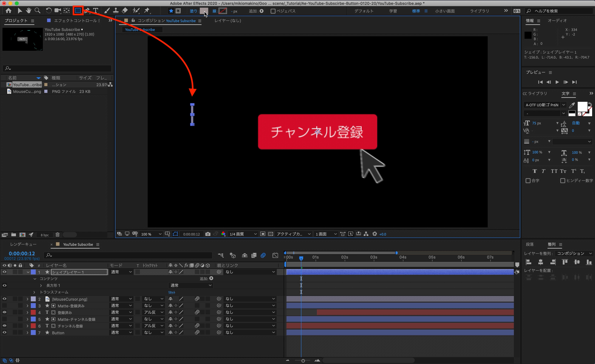Switch to the オーディオ tab
The width and height of the screenshot is (595, 364).
[x=557, y=21]
